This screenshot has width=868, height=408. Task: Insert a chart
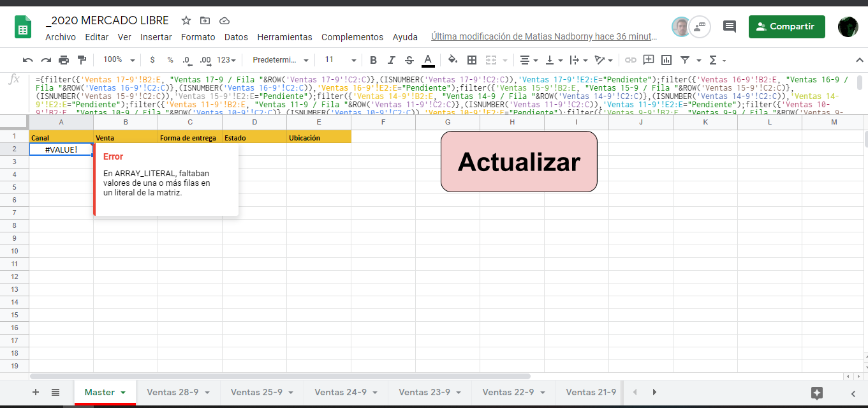666,60
